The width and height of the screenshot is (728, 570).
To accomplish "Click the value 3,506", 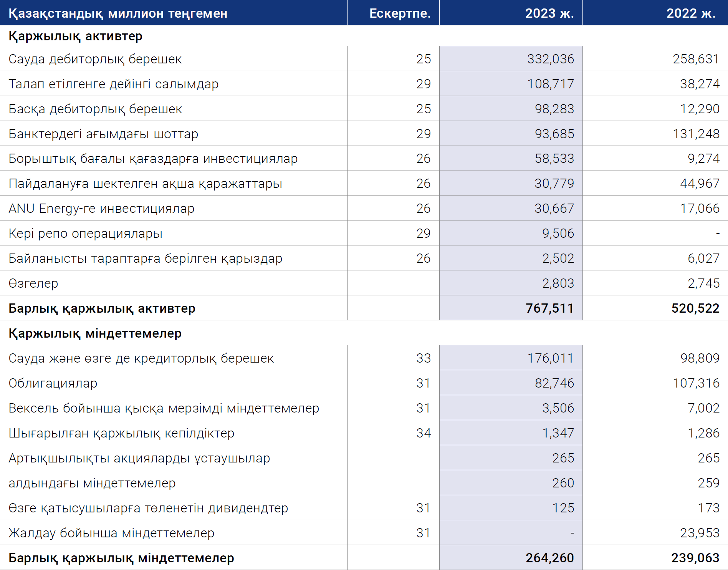I will (x=558, y=408).
